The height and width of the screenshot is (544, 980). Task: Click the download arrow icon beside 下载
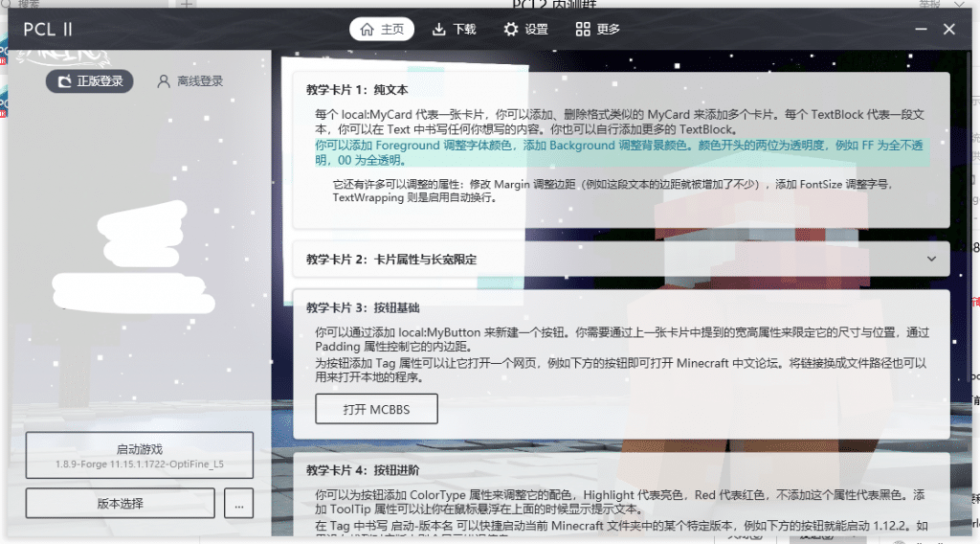(x=439, y=30)
